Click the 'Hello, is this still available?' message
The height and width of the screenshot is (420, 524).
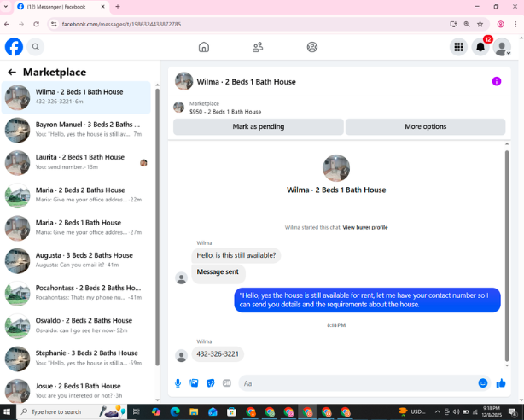[236, 255]
